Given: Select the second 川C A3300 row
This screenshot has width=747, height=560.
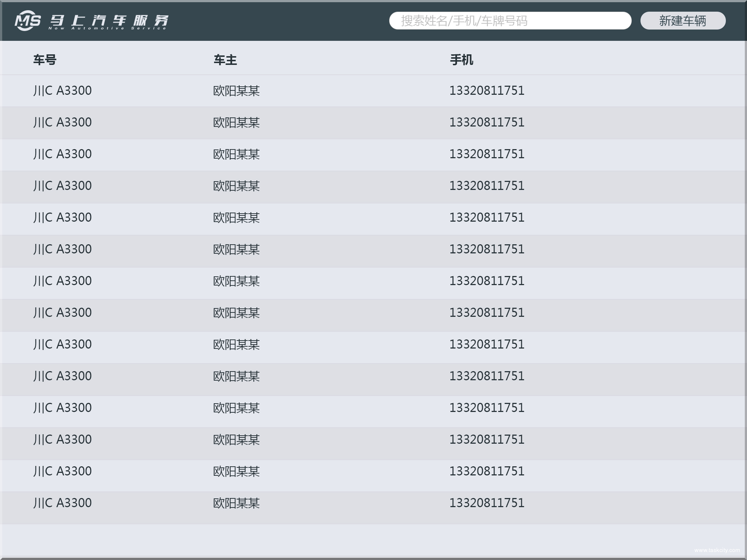Looking at the screenshot, I should [62, 122].
